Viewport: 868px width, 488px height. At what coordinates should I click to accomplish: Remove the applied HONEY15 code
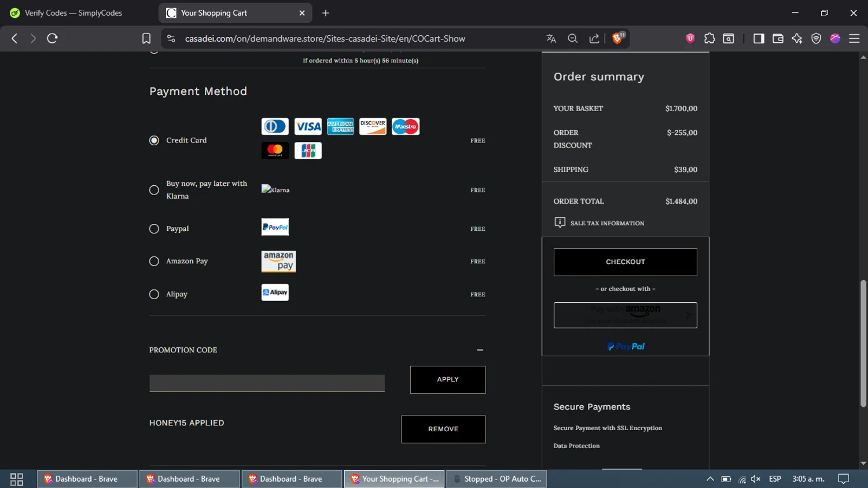(x=443, y=429)
